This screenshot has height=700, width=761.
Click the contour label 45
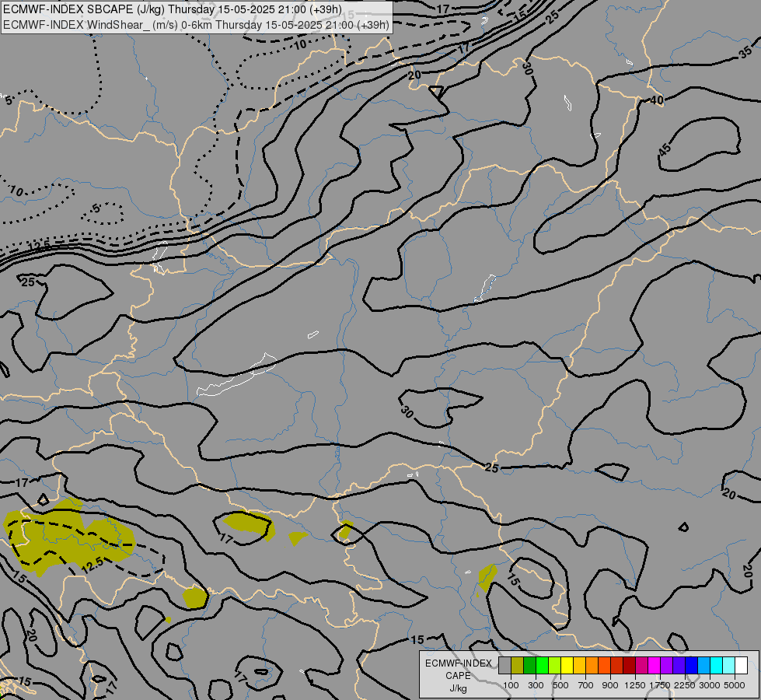click(665, 149)
